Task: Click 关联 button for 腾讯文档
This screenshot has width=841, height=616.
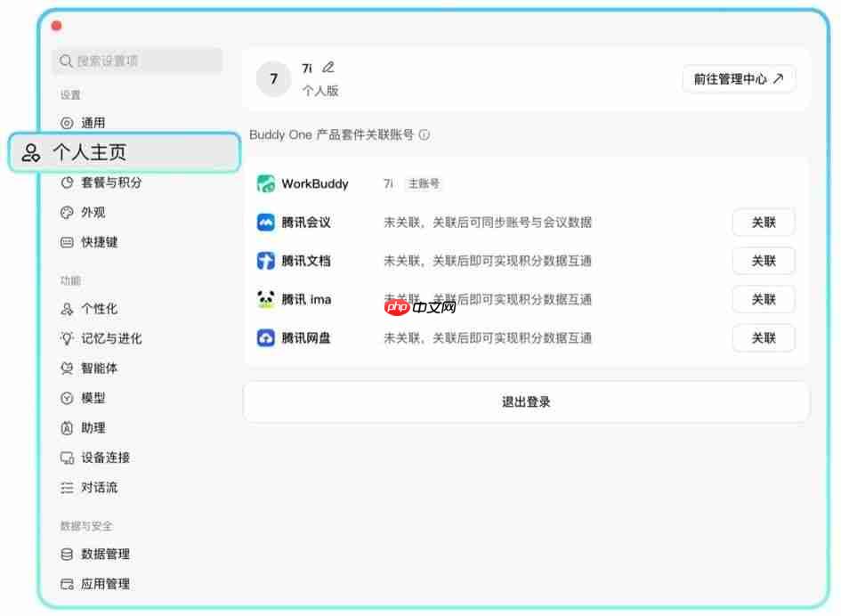Action: tap(764, 261)
